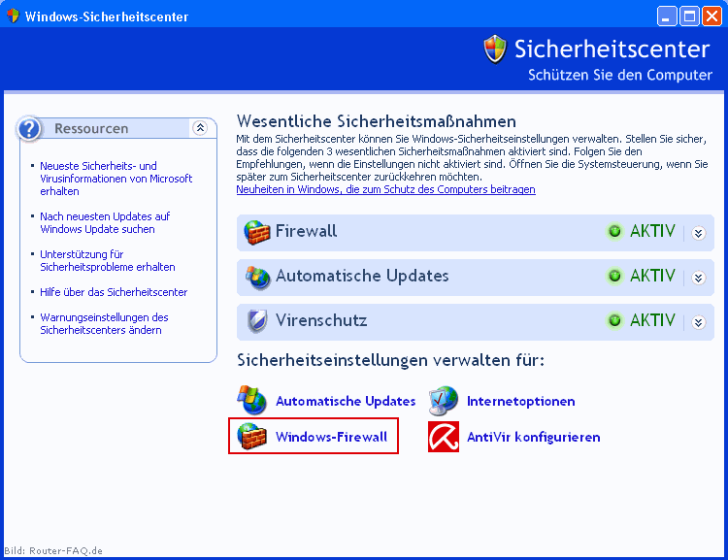Viewport: 728px width, 560px height.
Task: Open the Windows-Firewall brick wall icon at bottom
Action: pyautogui.click(x=252, y=437)
